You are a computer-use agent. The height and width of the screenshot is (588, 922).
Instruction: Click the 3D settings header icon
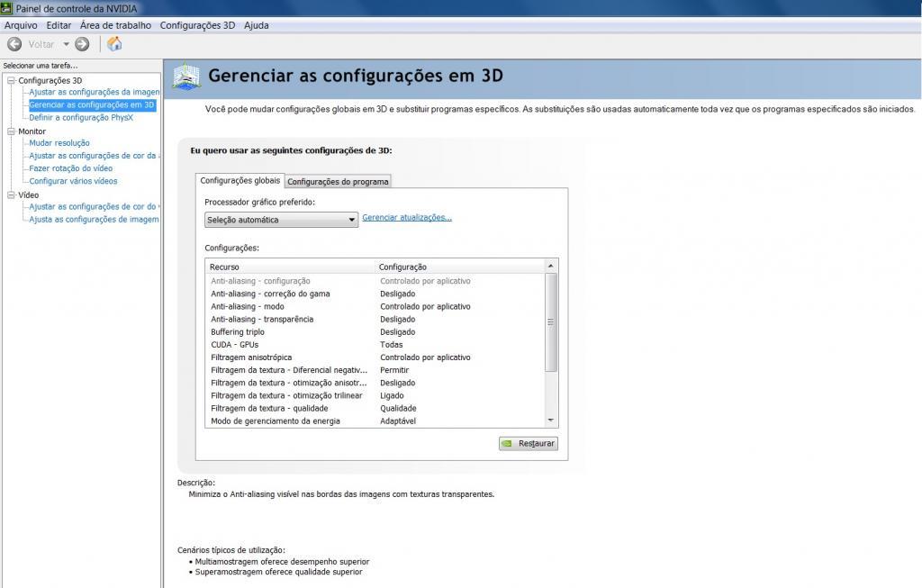(186, 77)
